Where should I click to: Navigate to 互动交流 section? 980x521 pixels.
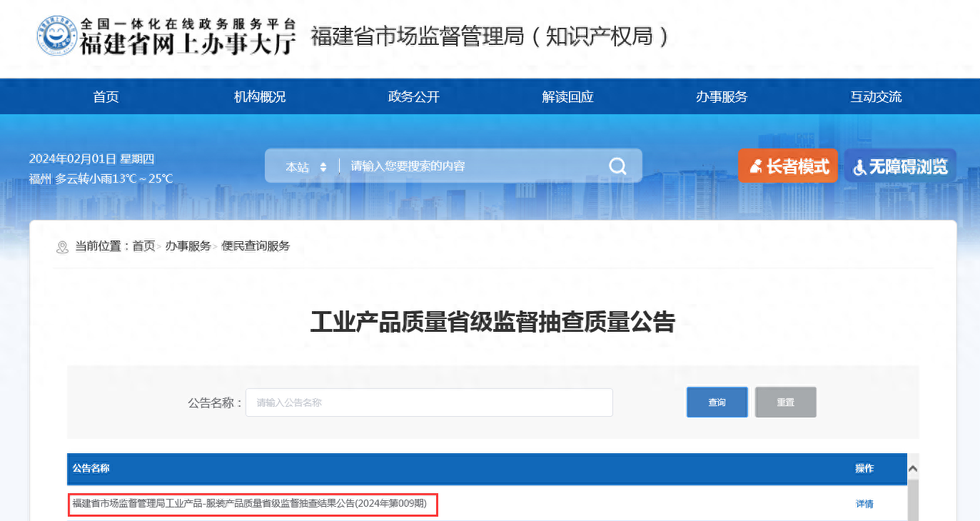coord(875,97)
